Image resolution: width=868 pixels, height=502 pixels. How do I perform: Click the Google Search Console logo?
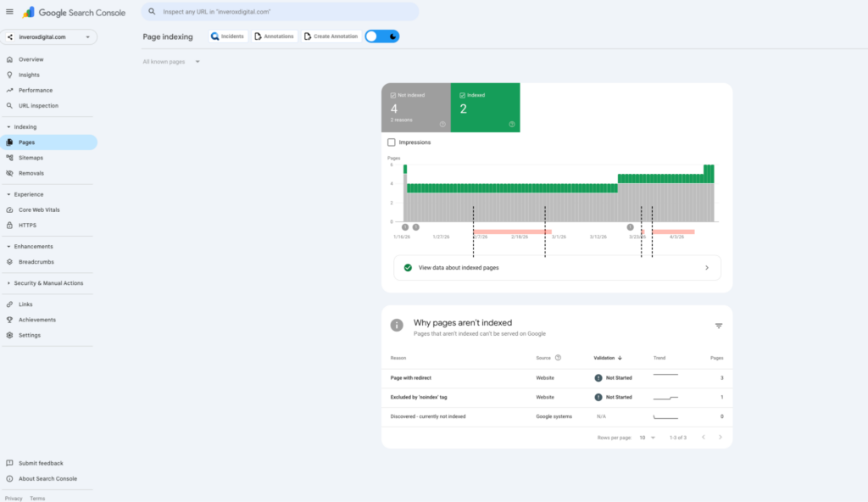74,12
